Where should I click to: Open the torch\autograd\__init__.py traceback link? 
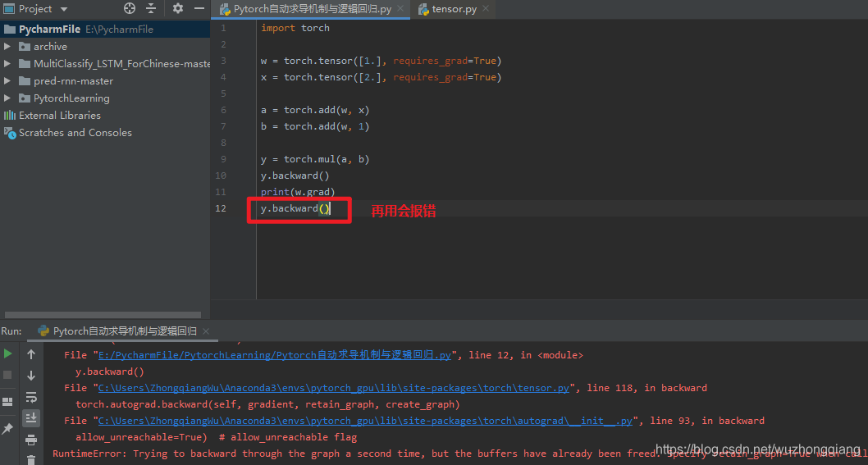tap(365, 421)
